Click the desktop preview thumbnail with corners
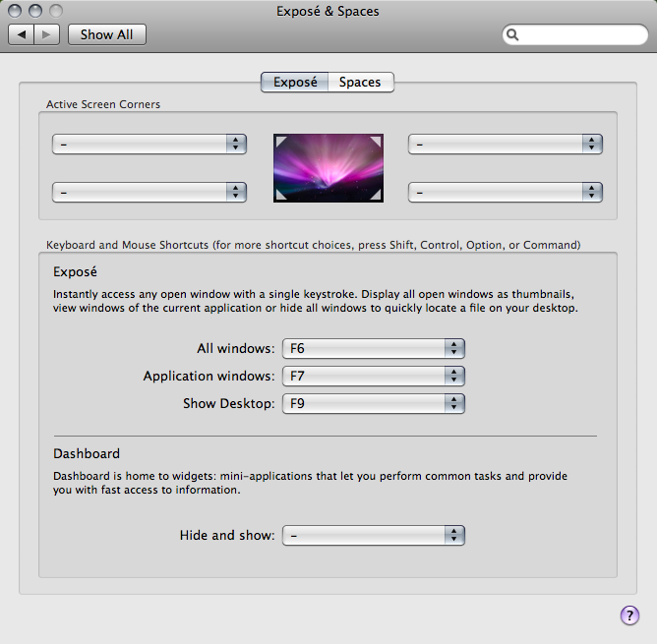The width and height of the screenshot is (657, 644). [x=328, y=168]
